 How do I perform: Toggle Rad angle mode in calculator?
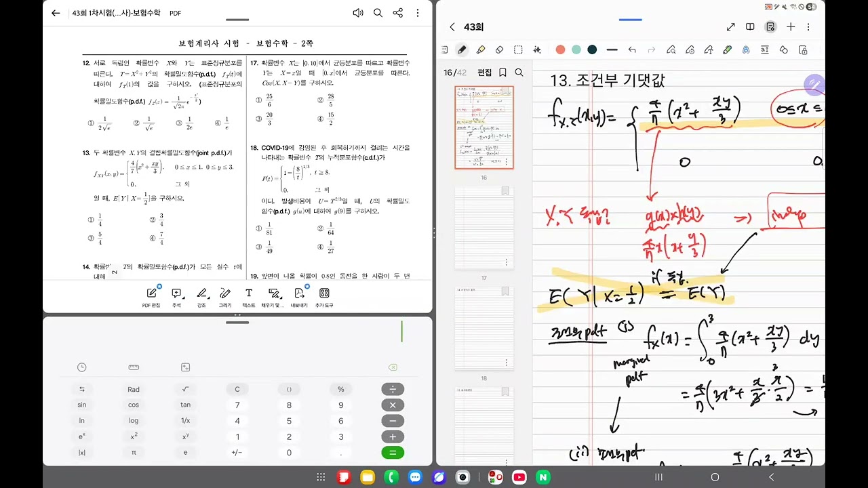pos(134,389)
